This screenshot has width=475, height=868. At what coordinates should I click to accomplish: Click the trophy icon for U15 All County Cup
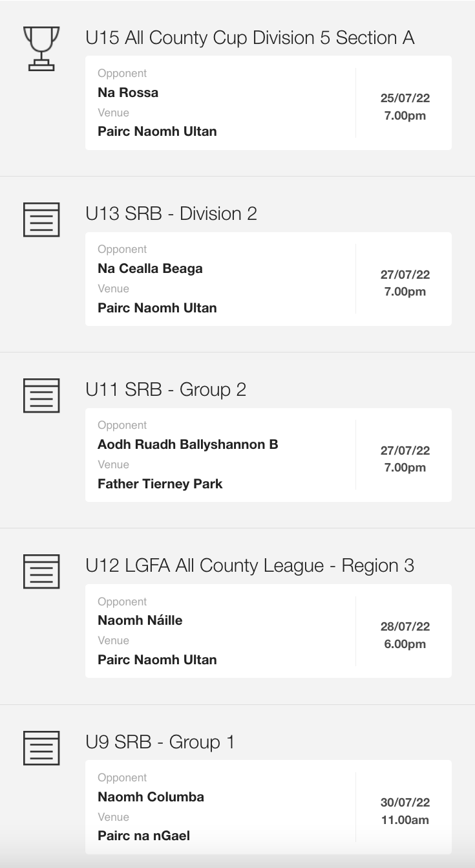(x=41, y=49)
